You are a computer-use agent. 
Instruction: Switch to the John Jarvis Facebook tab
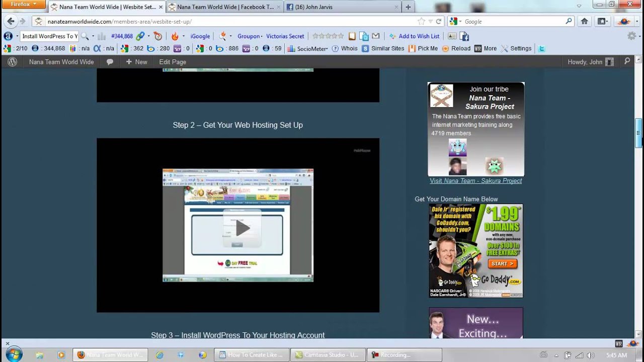pos(342,7)
